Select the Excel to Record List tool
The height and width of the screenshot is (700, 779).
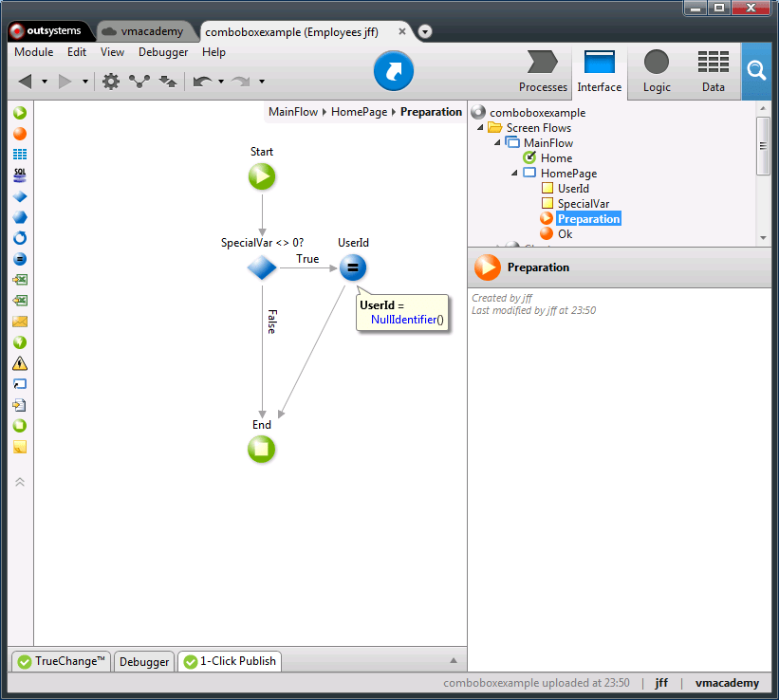tap(20, 301)
